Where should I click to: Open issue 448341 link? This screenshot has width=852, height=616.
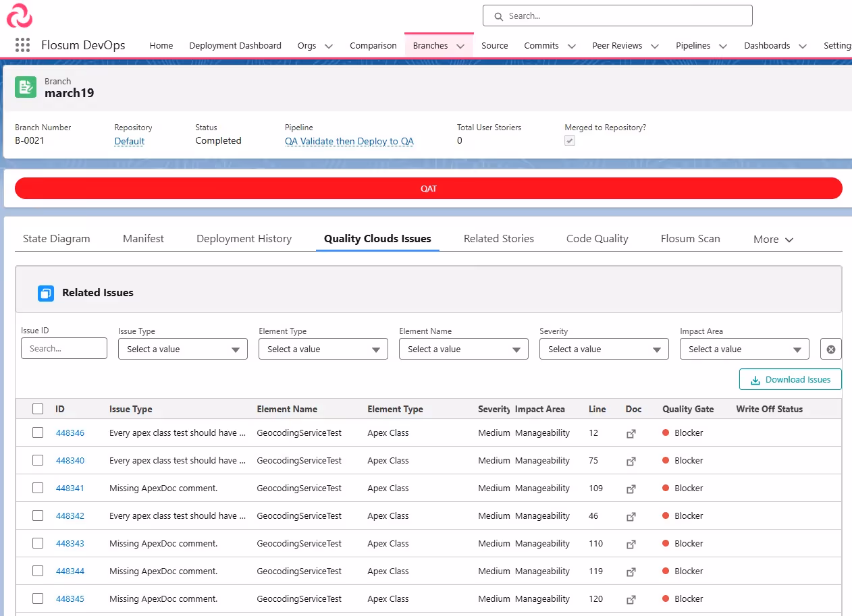(x=70, y=488)
